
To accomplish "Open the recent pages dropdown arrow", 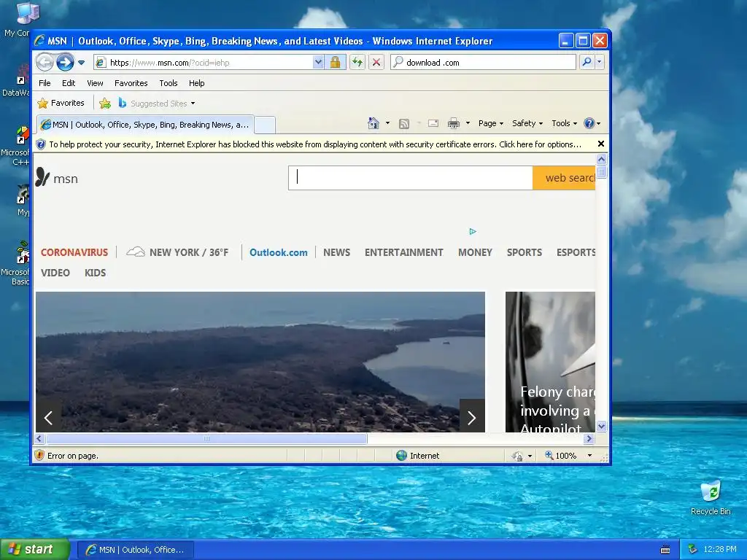I will pyautogui.click(x=82, y=63).
